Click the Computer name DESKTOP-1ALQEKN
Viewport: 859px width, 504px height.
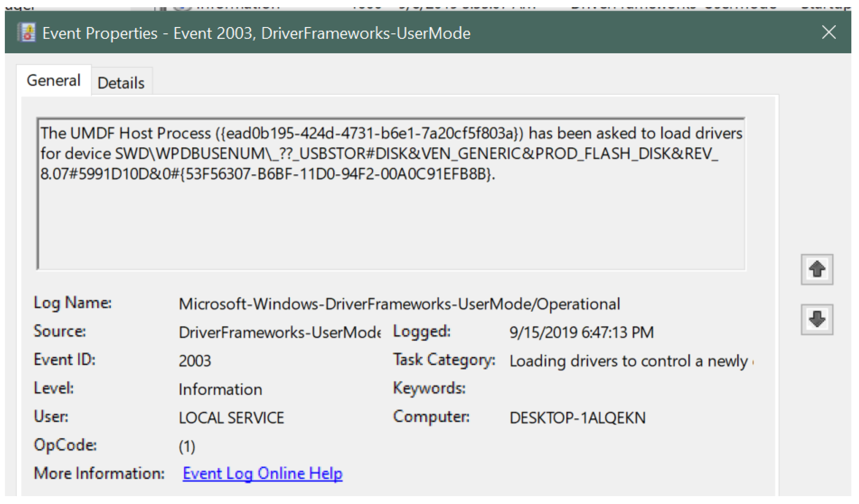tap(577, 418)
